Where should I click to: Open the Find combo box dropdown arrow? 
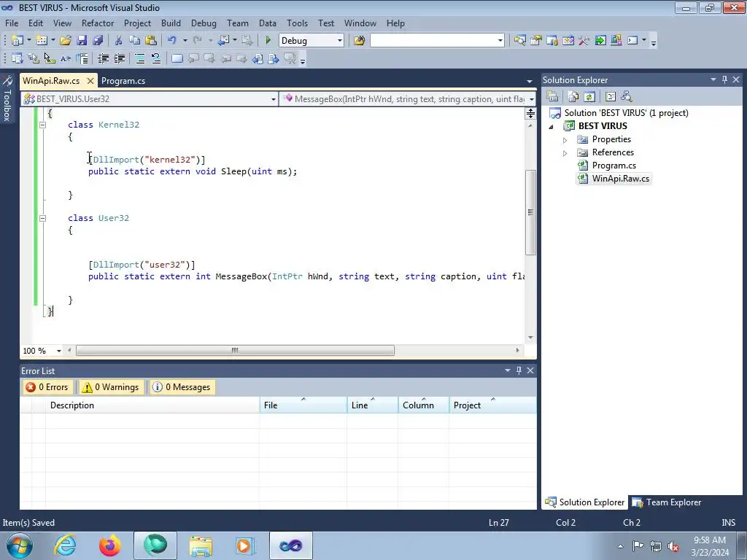point(500,41)
